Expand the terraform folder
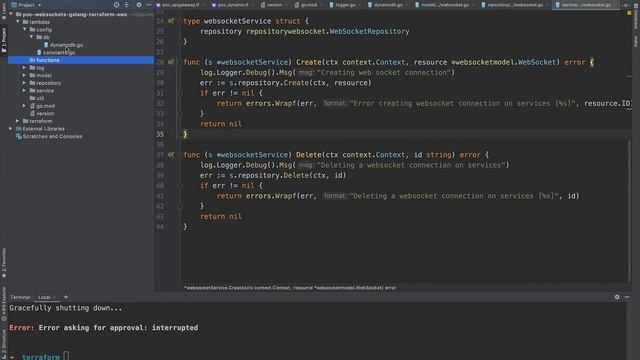The height and width of the screenshot is (360, 640). (x=18, y=121)
